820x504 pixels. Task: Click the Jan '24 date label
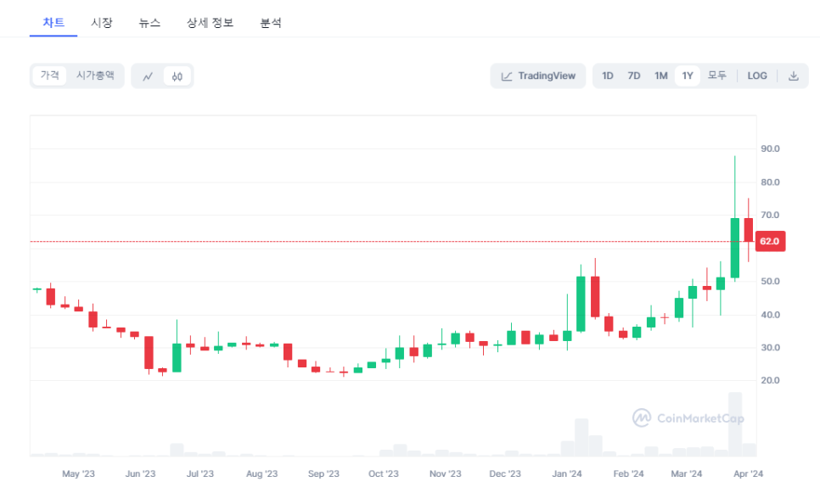(567, 473)
